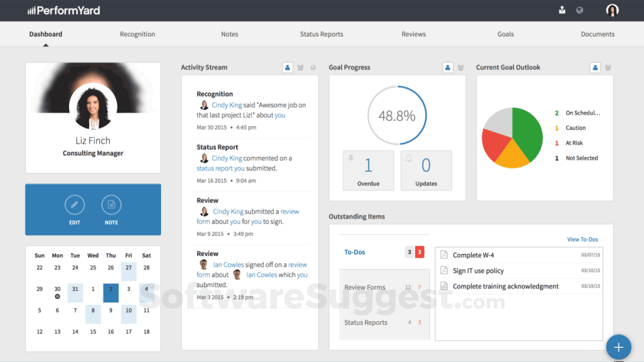Switch to the Goals tab

506,34
